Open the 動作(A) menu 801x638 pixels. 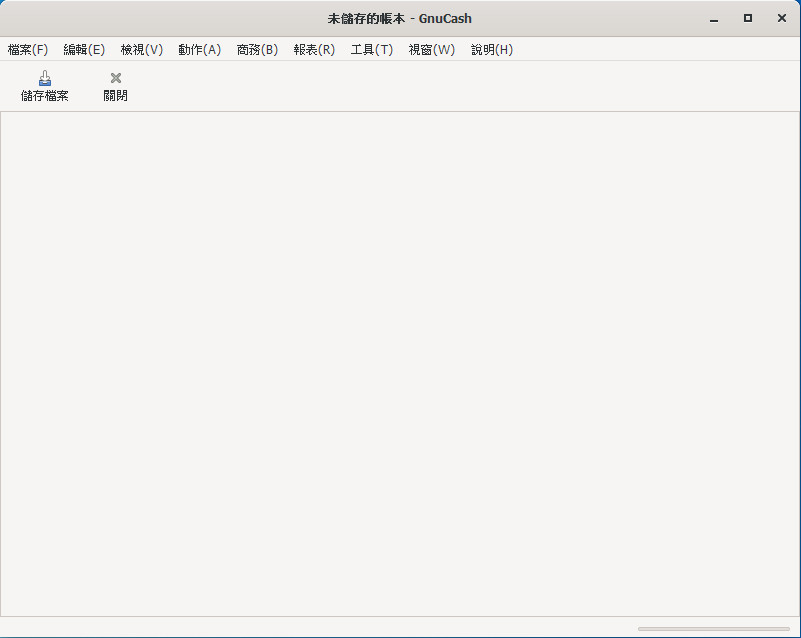(199, 50)
